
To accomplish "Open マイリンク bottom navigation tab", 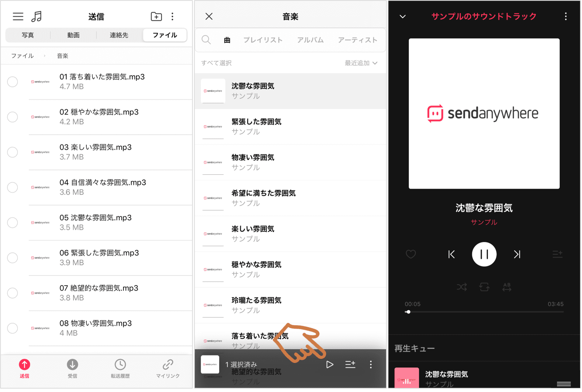I will [x=168, y=369].
